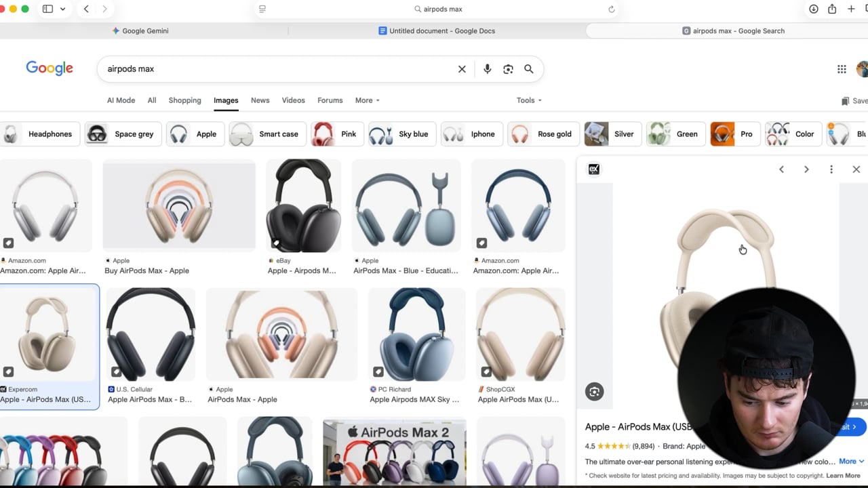Filter by Rose gold chip
Screen dimensions: 868x488
click(x=543, y=134)
